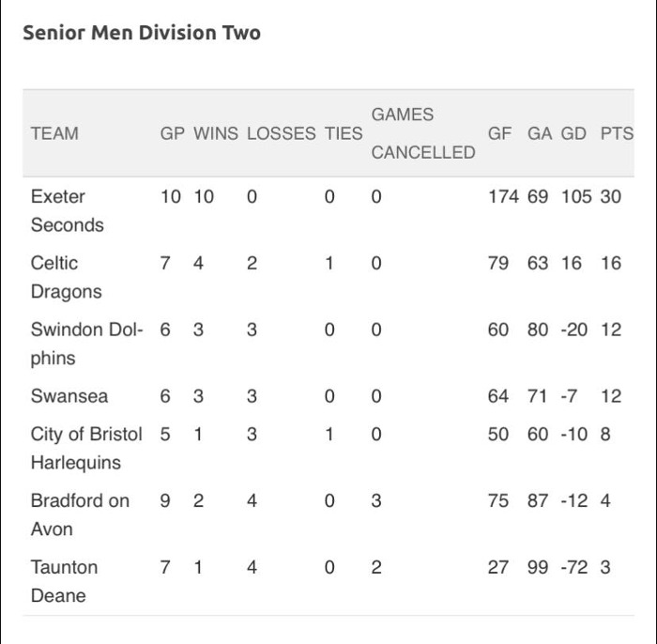Click the TEAM column header
The image size is (657, 644).
point(54,133)
